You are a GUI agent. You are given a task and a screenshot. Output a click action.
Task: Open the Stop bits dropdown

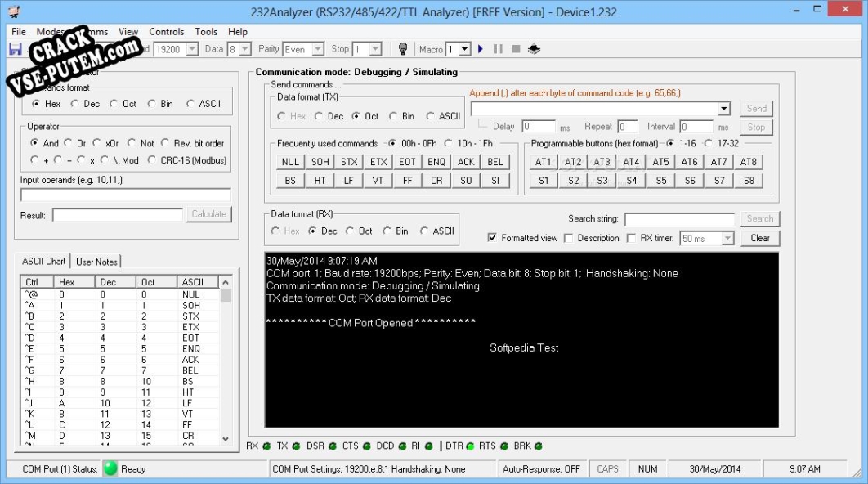pos(375,49)
